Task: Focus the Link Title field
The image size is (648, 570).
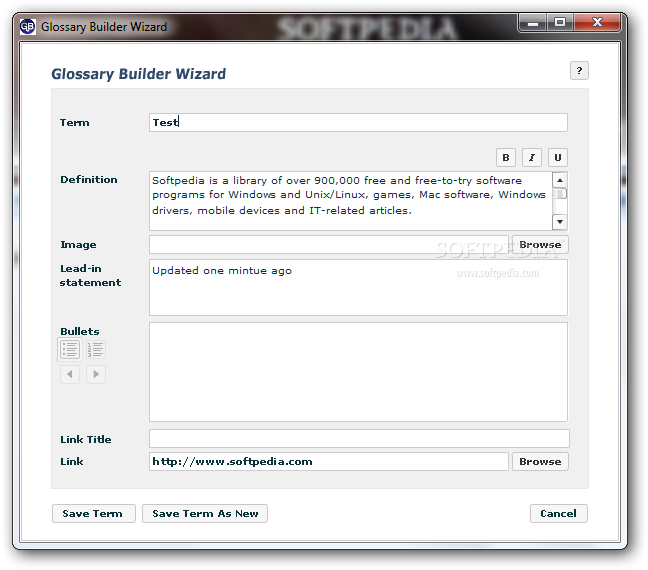Action: tap(359, 439)
